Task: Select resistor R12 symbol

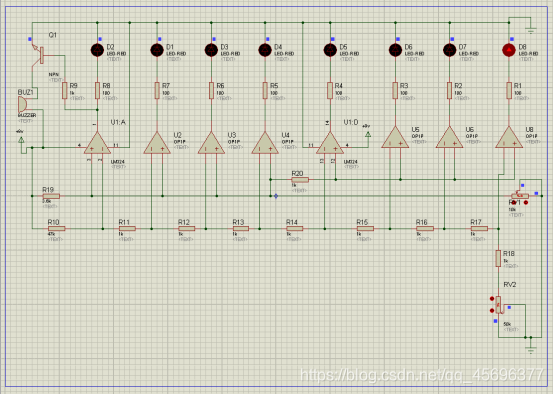Action: click(187, 229)
